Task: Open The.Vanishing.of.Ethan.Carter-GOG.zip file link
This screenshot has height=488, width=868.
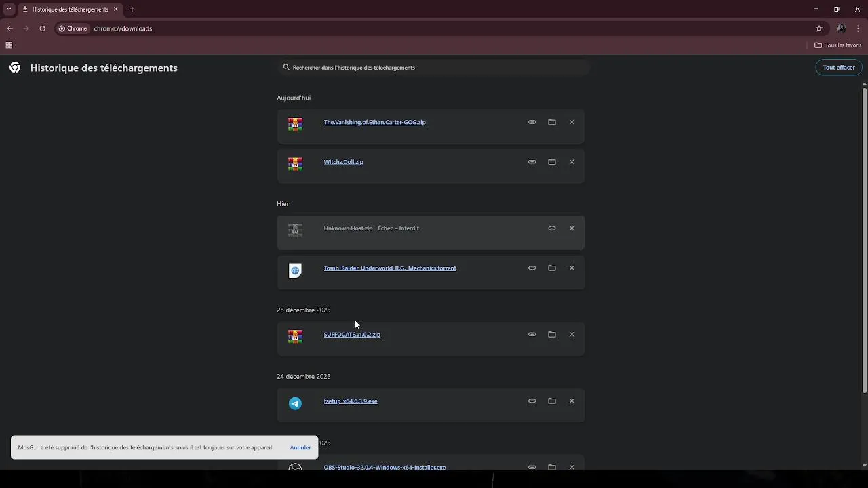Action: [375, 122]
